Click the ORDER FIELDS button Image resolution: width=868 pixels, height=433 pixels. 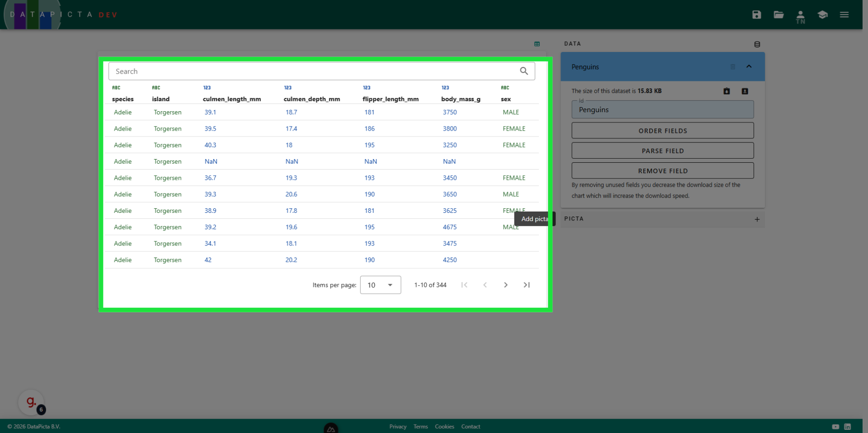pos(662,131)
